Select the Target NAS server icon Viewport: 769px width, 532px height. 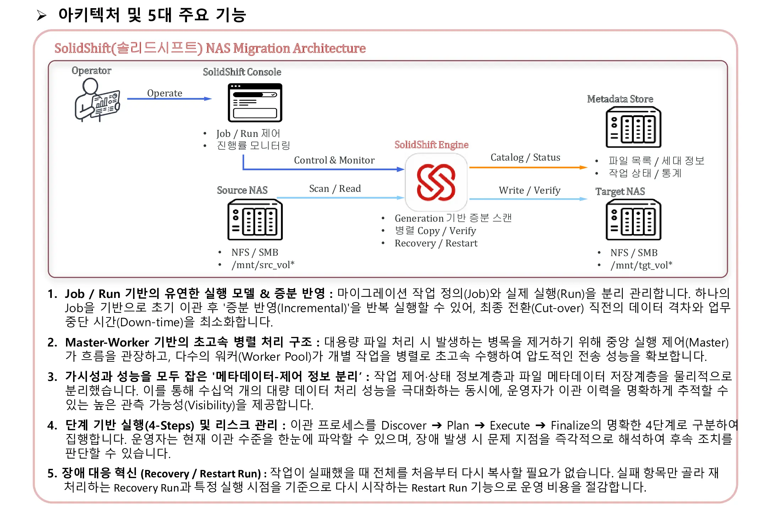pyautogui.click(x=633, y=220)
